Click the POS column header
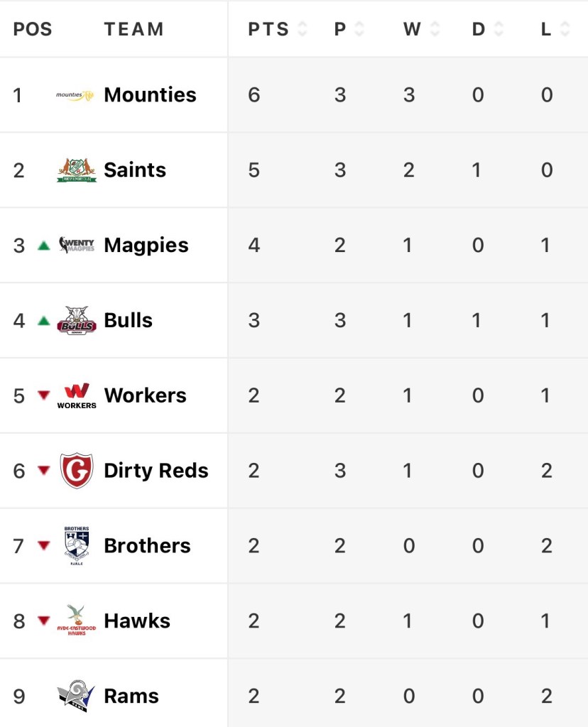The width and height of the screenshot is (588, 727). tap(33, 29)
